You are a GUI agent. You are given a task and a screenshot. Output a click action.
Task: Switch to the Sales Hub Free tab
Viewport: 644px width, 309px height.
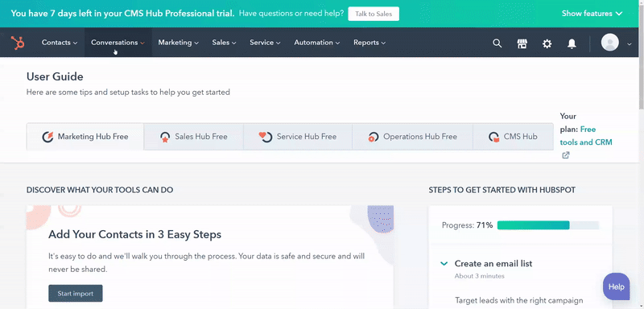pos(193,137)
